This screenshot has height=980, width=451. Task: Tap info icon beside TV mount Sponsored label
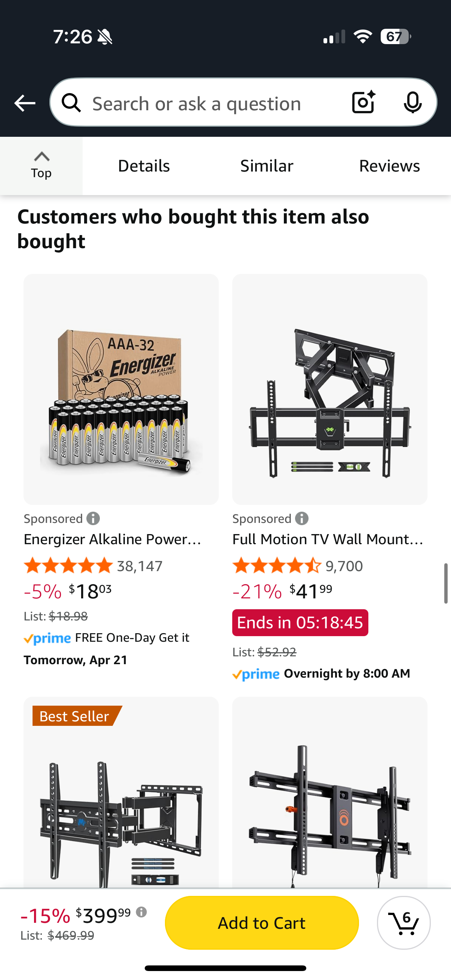302,518
